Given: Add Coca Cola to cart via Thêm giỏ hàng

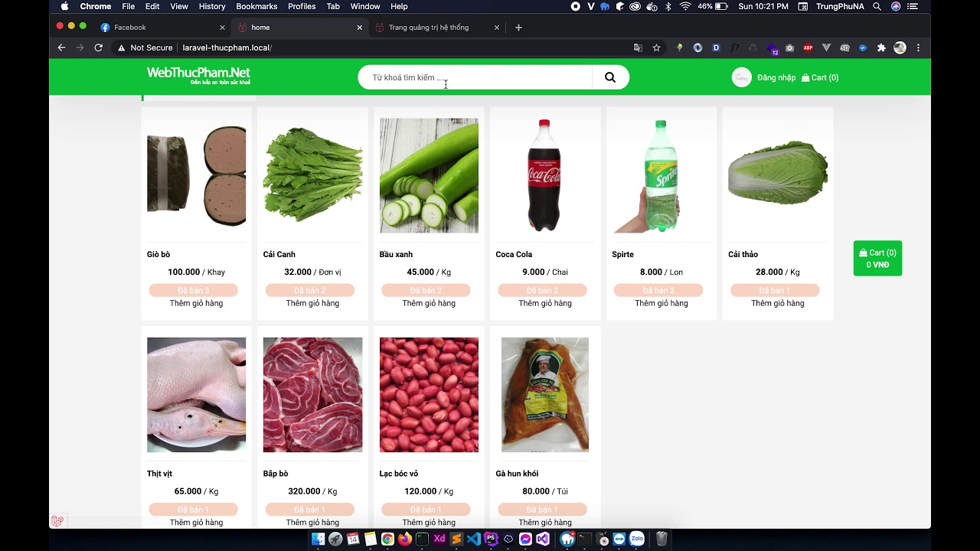Looking at the screenshot, I should click(545, 303).
